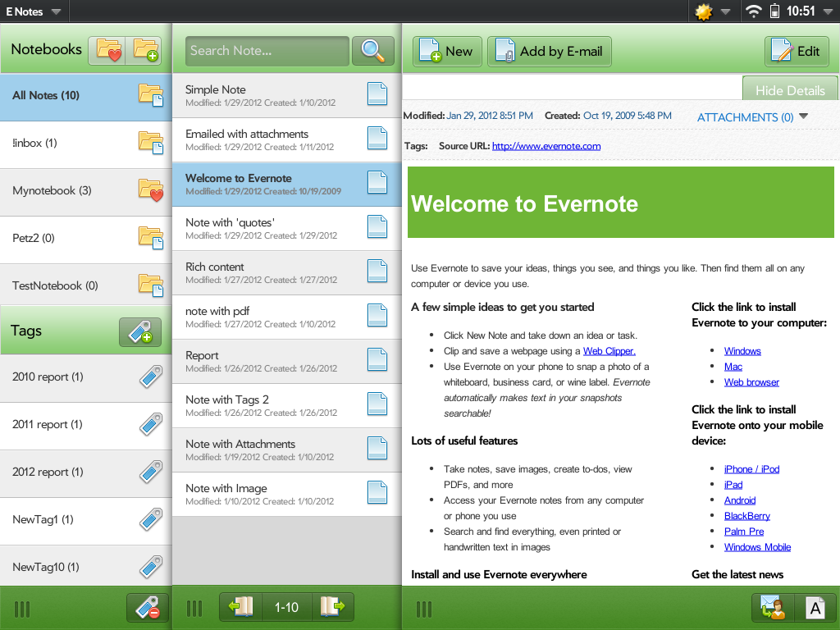Click the !inbox folder icon
The height and width of the screenshot is (630, 840).
coord(151,143)
